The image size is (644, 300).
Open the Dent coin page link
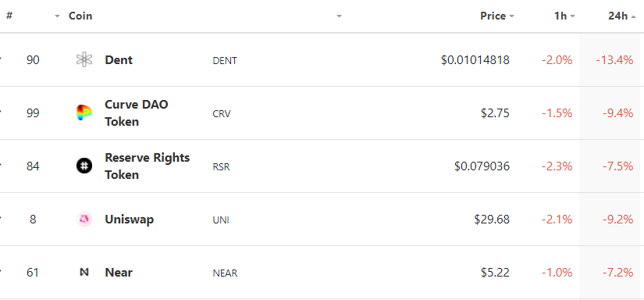[x=119, y=60]
